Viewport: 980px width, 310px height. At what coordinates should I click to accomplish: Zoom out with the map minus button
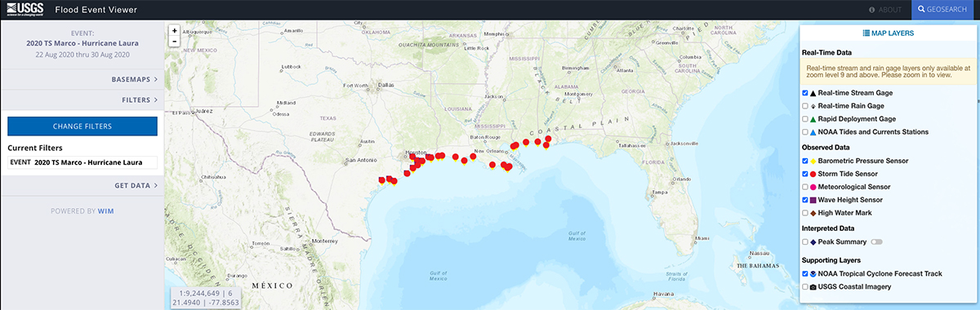coord(175,41)
